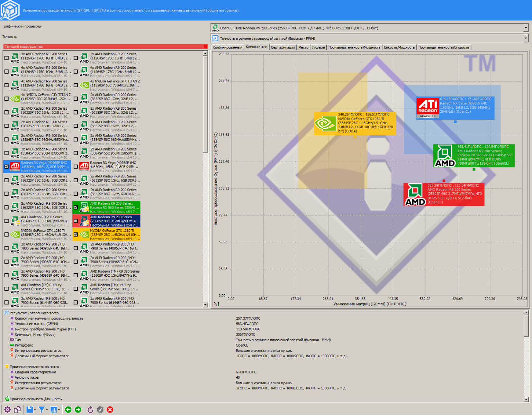Click the purple settings gear icon
The height and width of the screenshot is (415, 532).
click(x=7, y=410)
